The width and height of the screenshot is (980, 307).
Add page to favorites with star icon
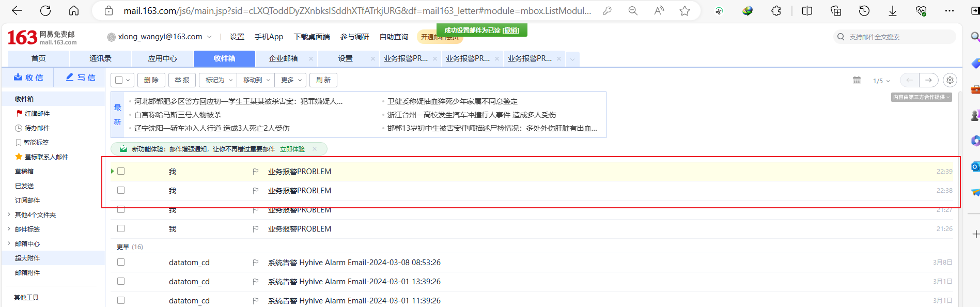coord(685,10)
